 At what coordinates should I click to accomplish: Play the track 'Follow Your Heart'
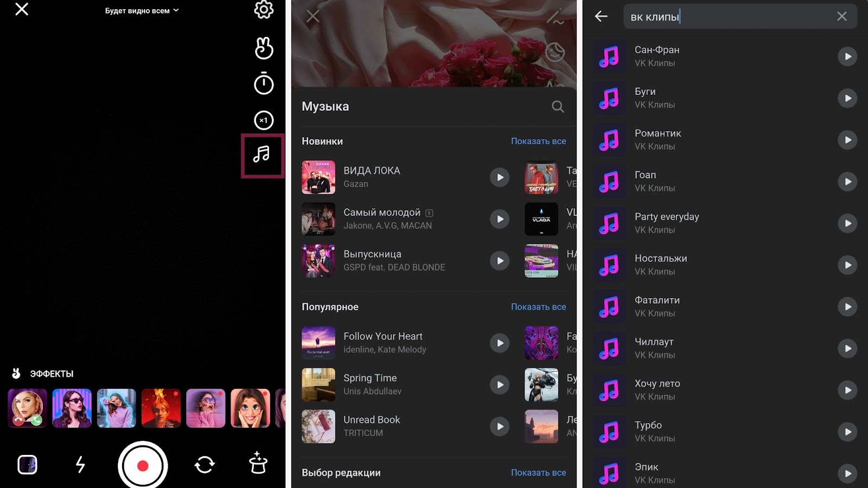point(500,343)
